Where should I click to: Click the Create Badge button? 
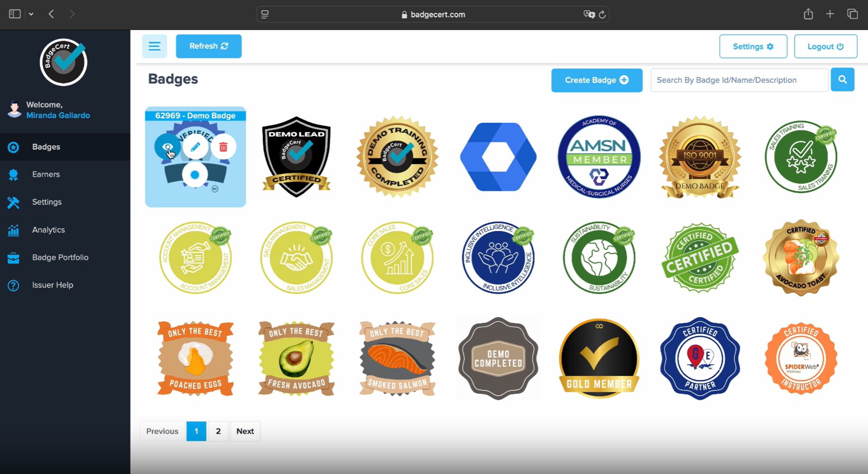(x=596, y=80)
